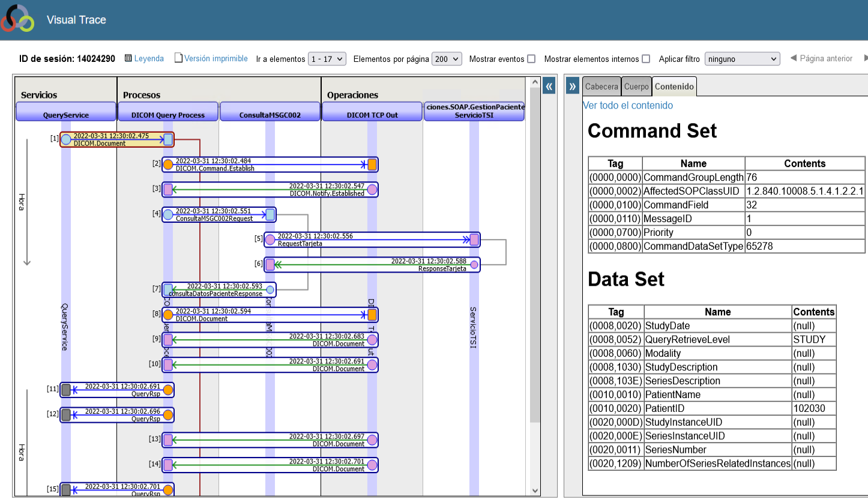The image size is (868, 502).
Task: Open the Ir a elementos dropdown
Action: pos(327,59)
